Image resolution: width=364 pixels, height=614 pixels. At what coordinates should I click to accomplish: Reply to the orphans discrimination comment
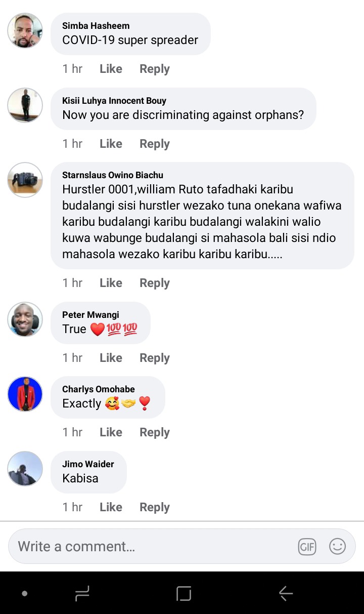pos(155,144)
